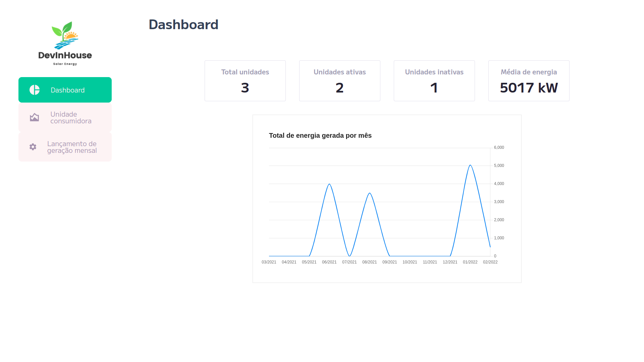Viewport: 644px width, 362px height.
Task: Click the Dashboard page heading
Action: coord(183,24)
